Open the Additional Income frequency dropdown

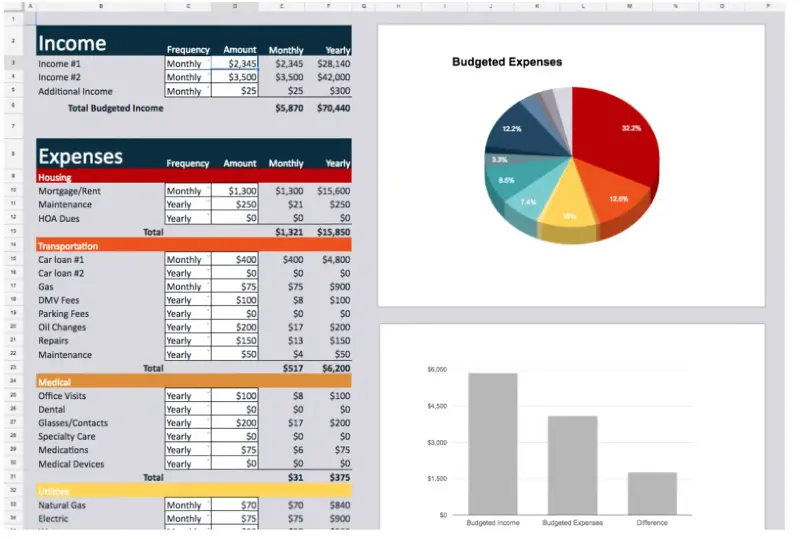click(188, 91)
